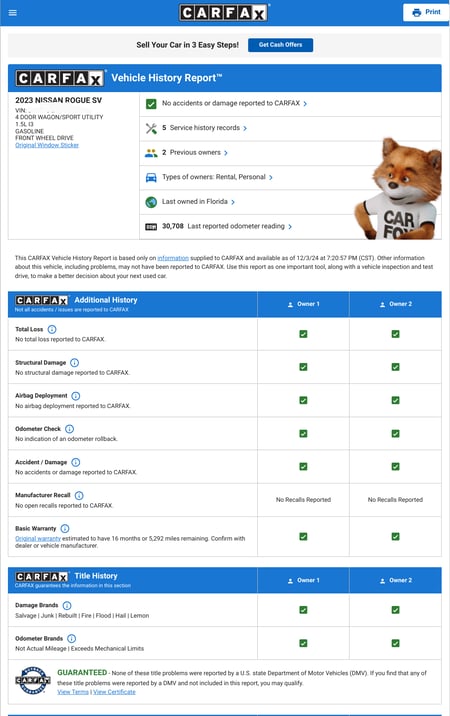Click the CARFAX logo in Vehicle History Report header

(x=59, y=78)
